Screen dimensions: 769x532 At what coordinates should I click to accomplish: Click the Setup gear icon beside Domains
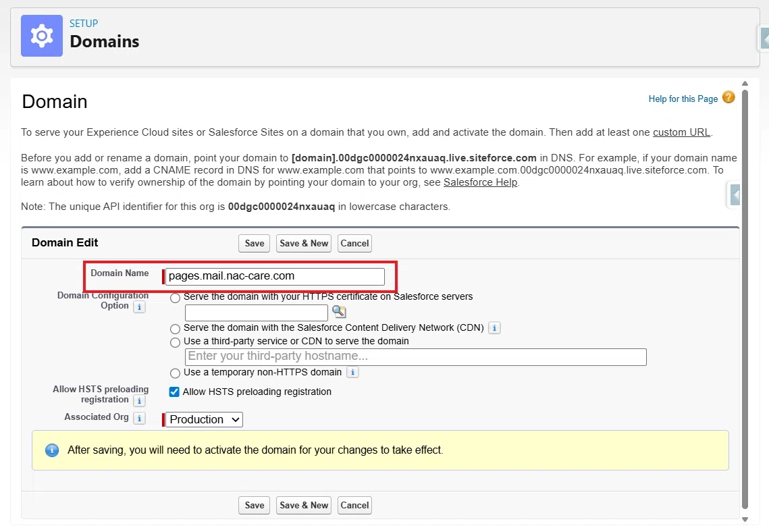click(x=42, y=36)
